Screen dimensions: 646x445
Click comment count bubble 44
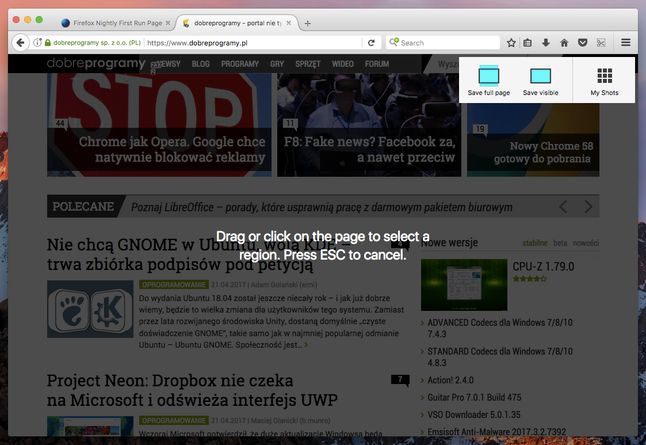tap(61, 124)
